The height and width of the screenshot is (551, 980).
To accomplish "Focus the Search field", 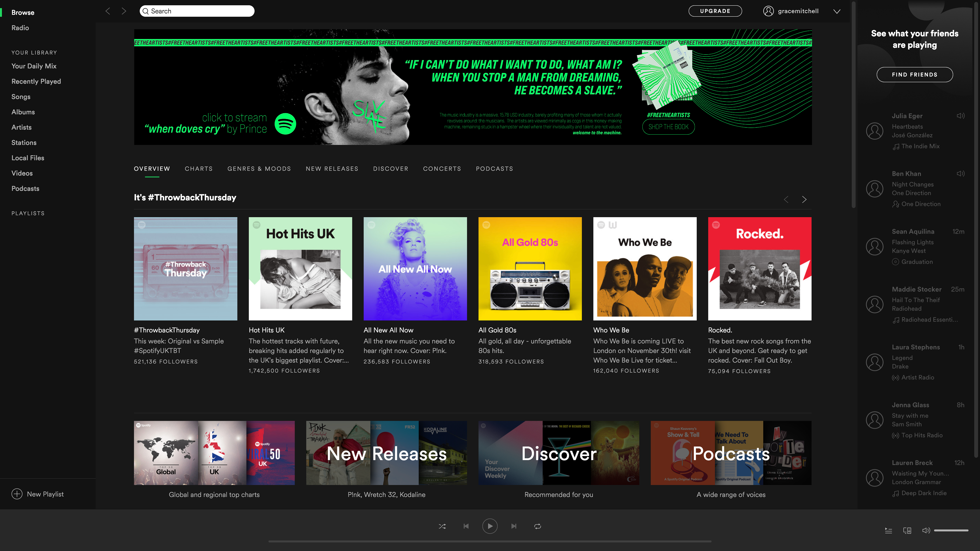I will (197, 11).
